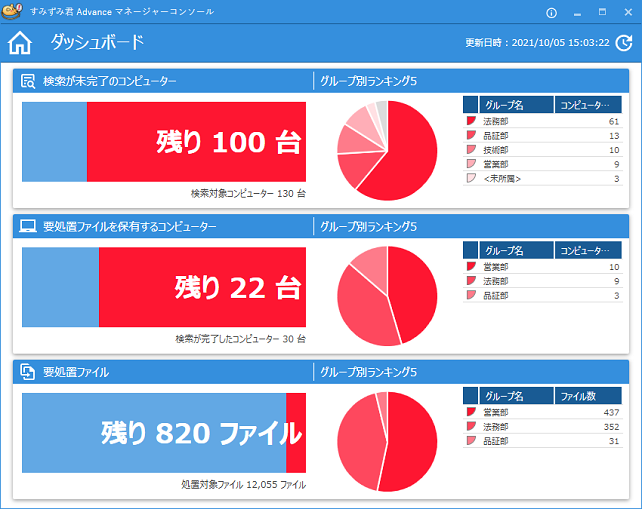Click the pie chart in the 要処置ファイル section
The height and width of the screenshot is (509, 642).
point(387,441)
